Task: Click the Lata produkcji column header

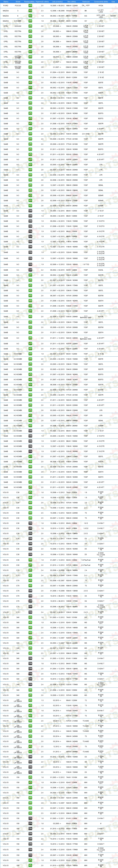Action: tap(57, 2)
